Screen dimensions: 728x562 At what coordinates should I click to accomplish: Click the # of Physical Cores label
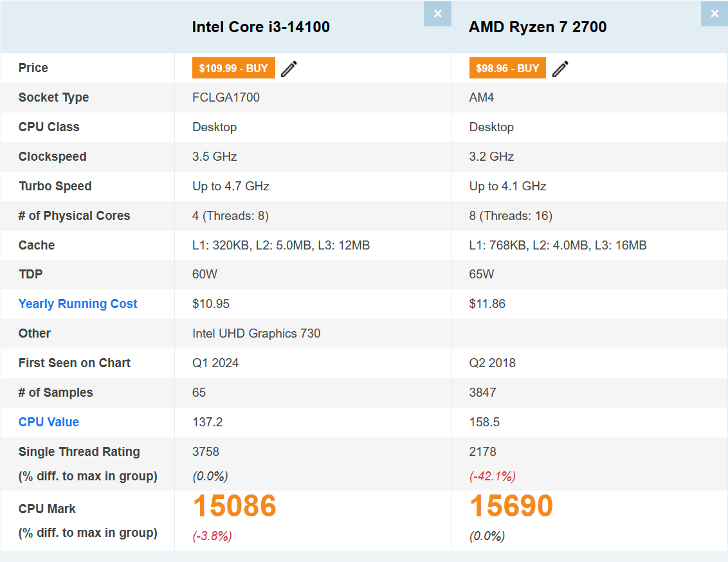pyautogui.click(x=75, y=216)
